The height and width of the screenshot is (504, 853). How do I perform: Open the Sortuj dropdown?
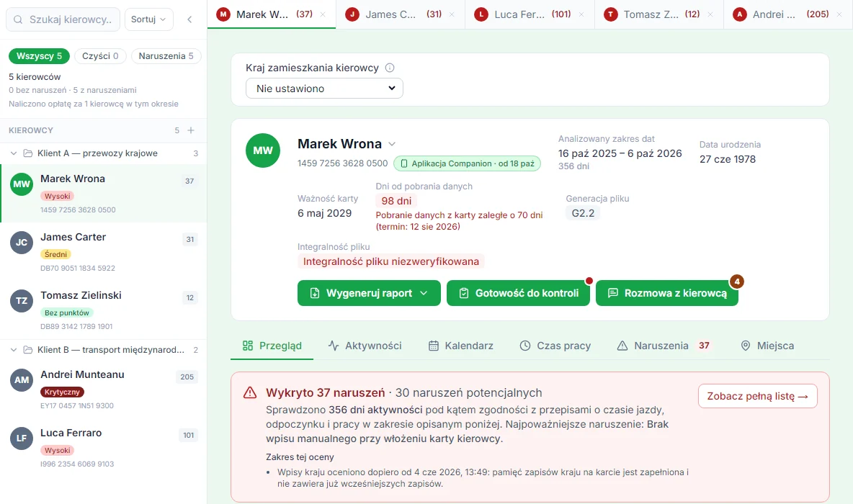pyautogui.click(x=149, y=19)
